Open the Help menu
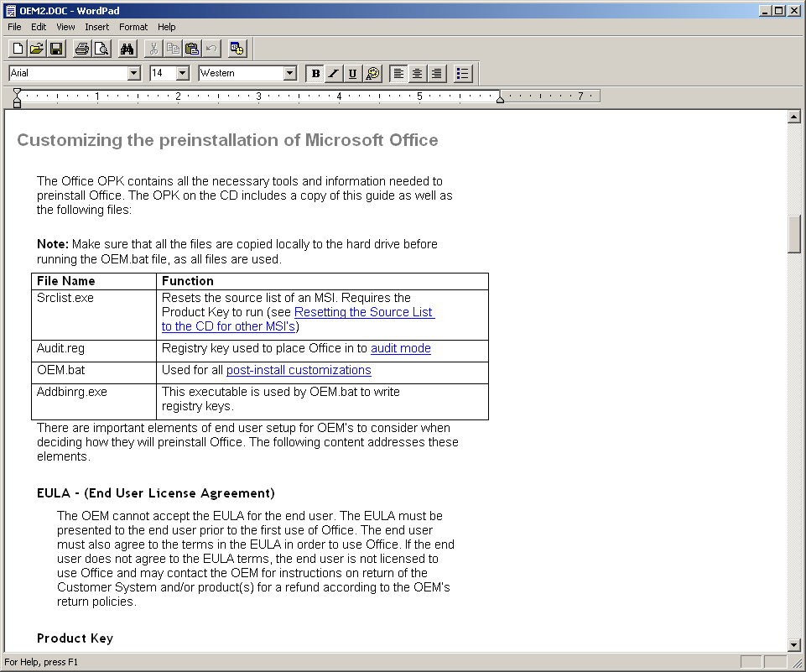806x672 pixels. [167, 27]
